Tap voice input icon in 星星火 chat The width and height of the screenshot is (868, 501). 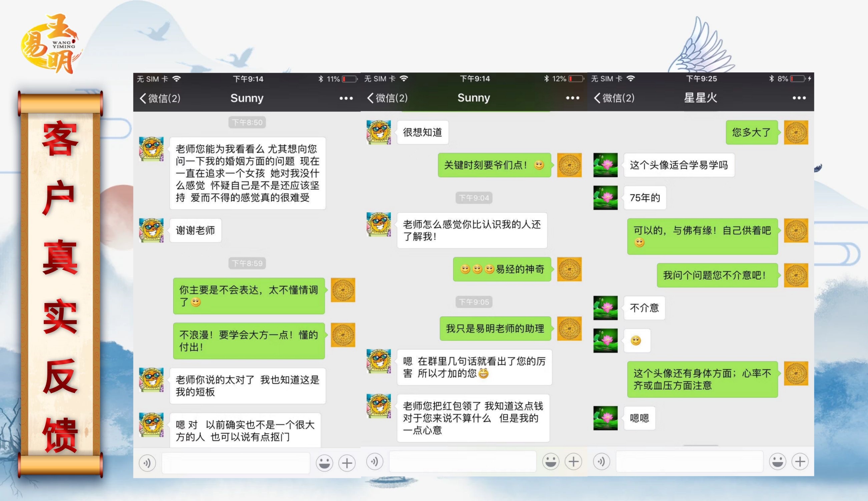coord(601,461)
